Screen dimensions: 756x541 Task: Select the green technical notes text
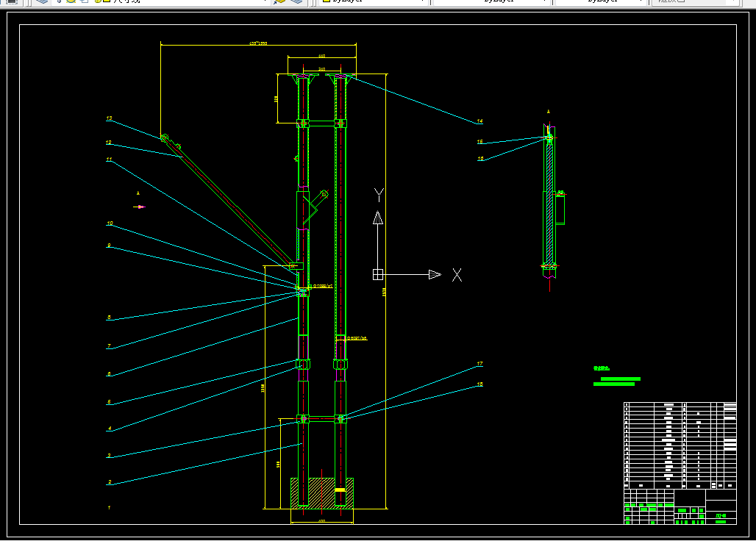617,376
